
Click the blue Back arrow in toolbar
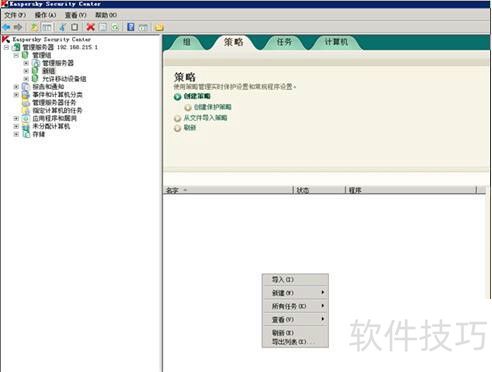6,27
